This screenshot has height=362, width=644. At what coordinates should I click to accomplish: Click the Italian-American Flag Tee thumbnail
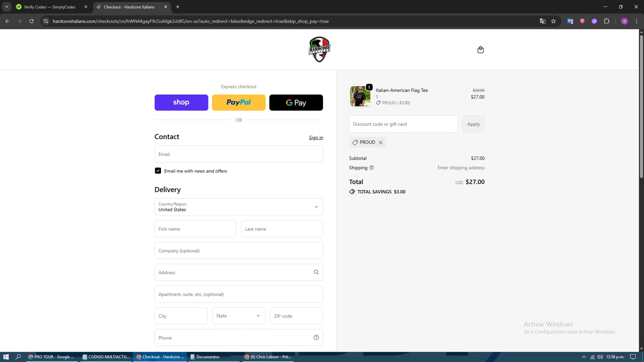(360, 96)
